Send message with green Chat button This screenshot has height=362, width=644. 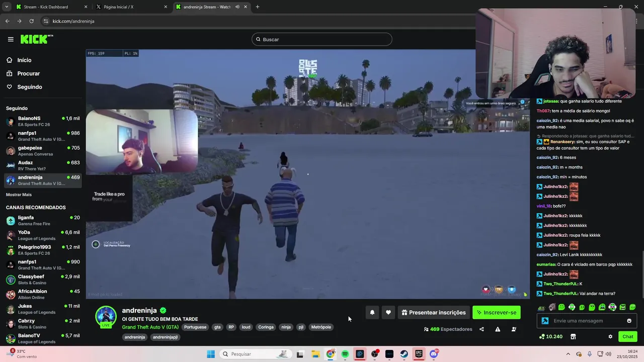tap(628, 337)
